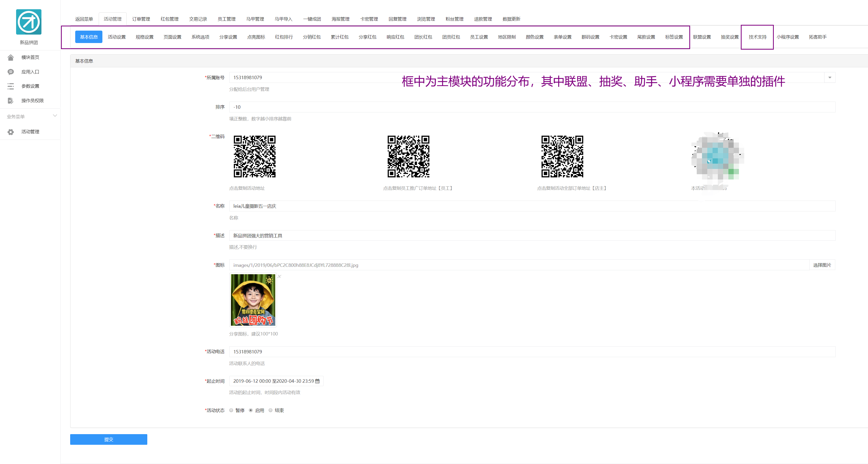The width and height of the screenshot is (868, 464).
Task: Open the 粉丝管理 tab
Action: click(x=454, y=19)
